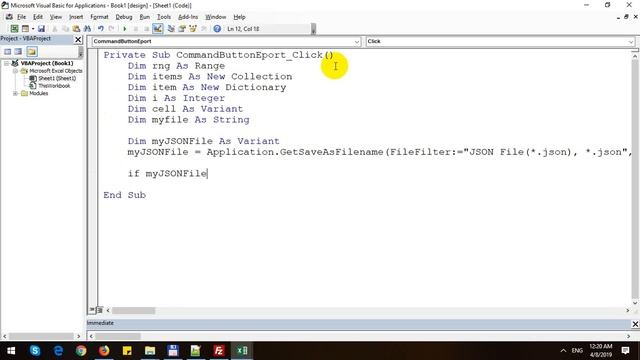Open the Help menu
640x360 pixels.
point(239,17)
